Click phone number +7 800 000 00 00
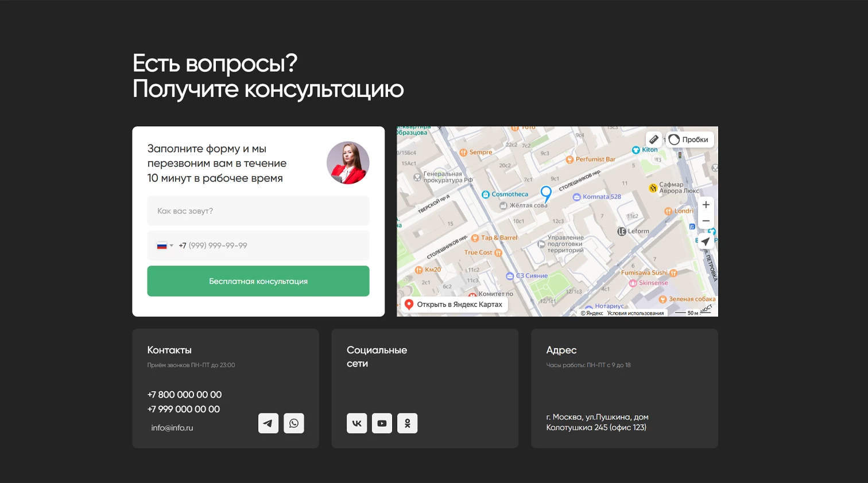Screen dimensions: 868x483 pos(184,395)
